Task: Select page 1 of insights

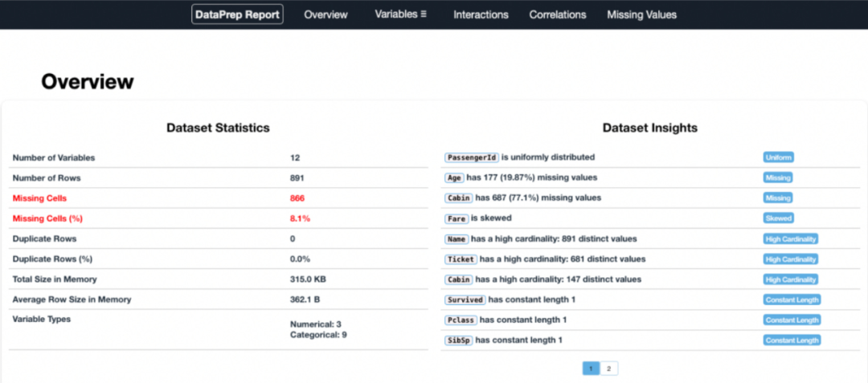Action: tap(591, 369)
